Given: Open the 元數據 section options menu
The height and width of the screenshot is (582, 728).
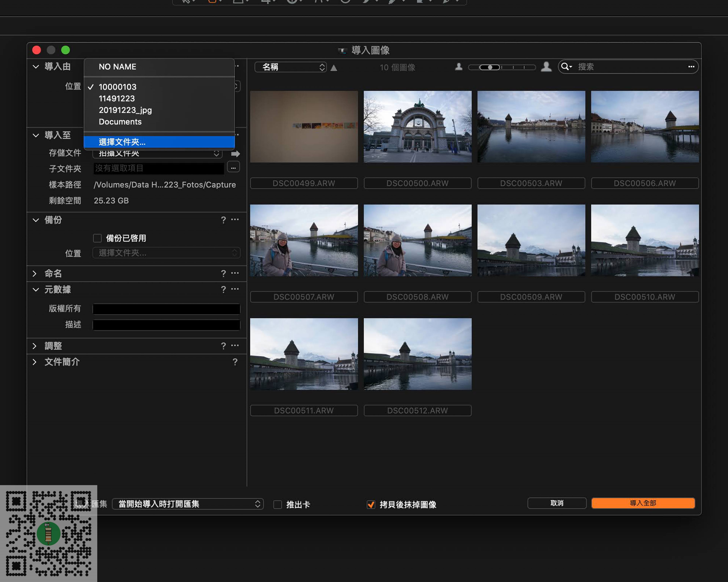Looking at the screenshot, I should tap(235, 289).
